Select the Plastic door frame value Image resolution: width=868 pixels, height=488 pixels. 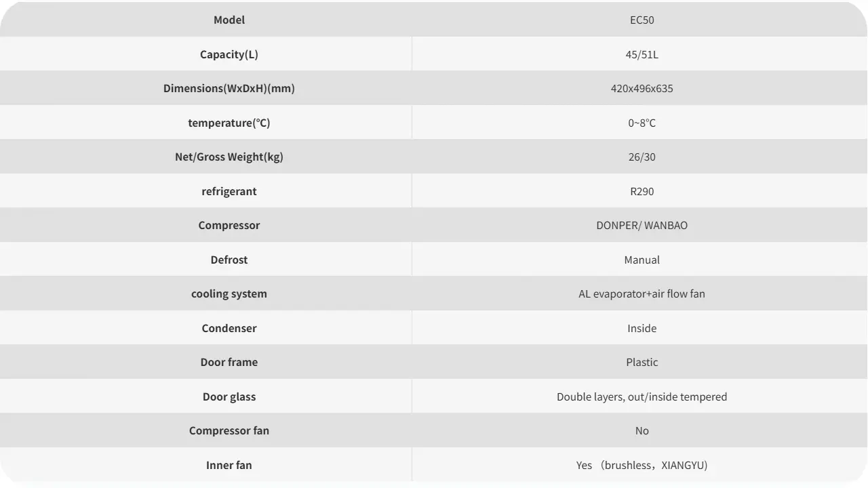[642, 362]
